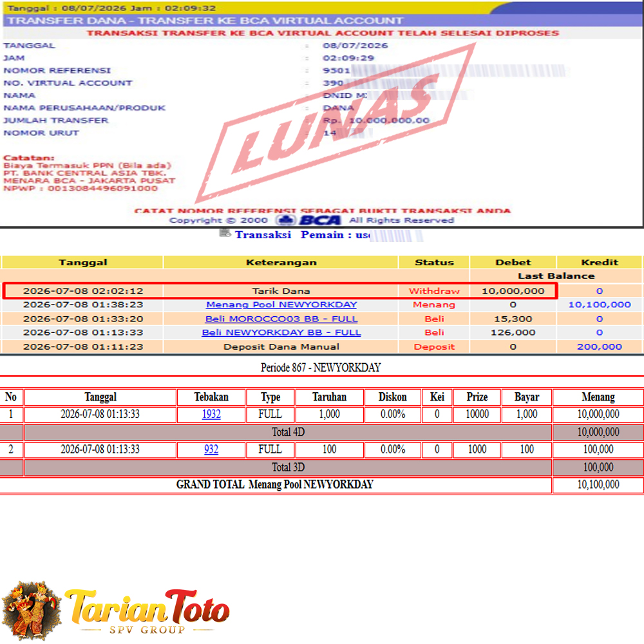The width and height of the screenshot is (644, 644).
Task: Click the receipt time 02:09:29
Action: [x=348, y=58]
